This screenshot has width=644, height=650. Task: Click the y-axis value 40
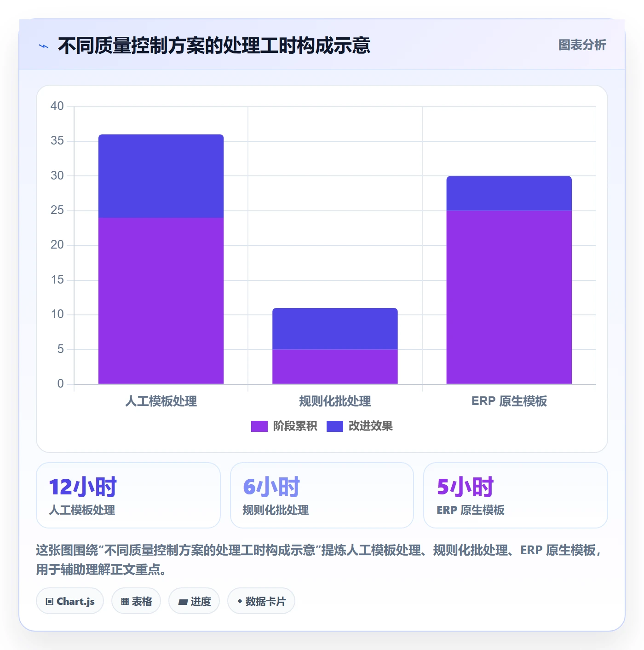point(57,106)
